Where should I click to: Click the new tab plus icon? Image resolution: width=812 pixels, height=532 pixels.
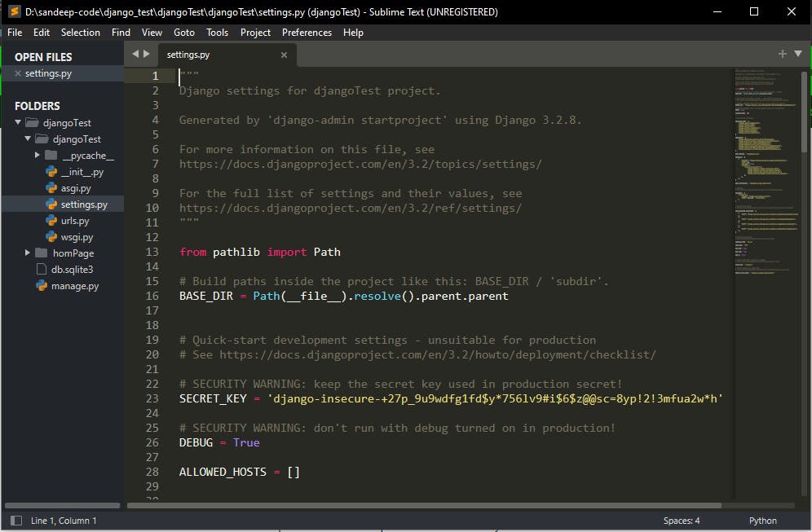(x=783, y=54)
